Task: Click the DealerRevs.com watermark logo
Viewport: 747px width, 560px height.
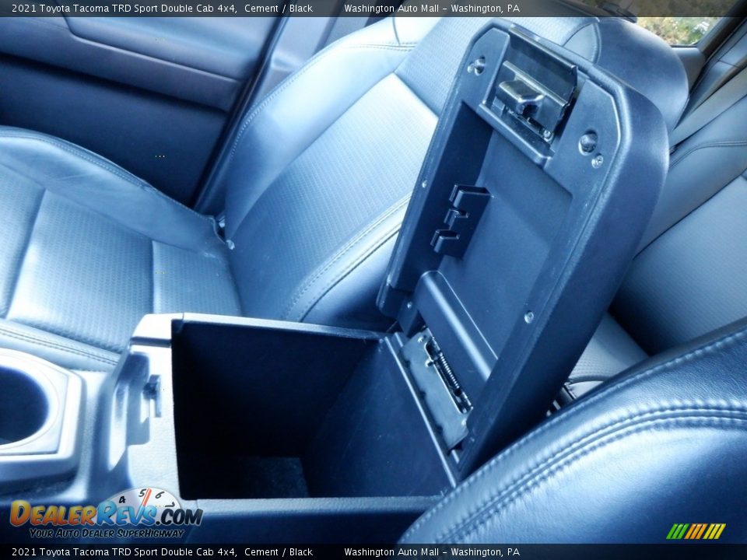Action: [105, 514]
